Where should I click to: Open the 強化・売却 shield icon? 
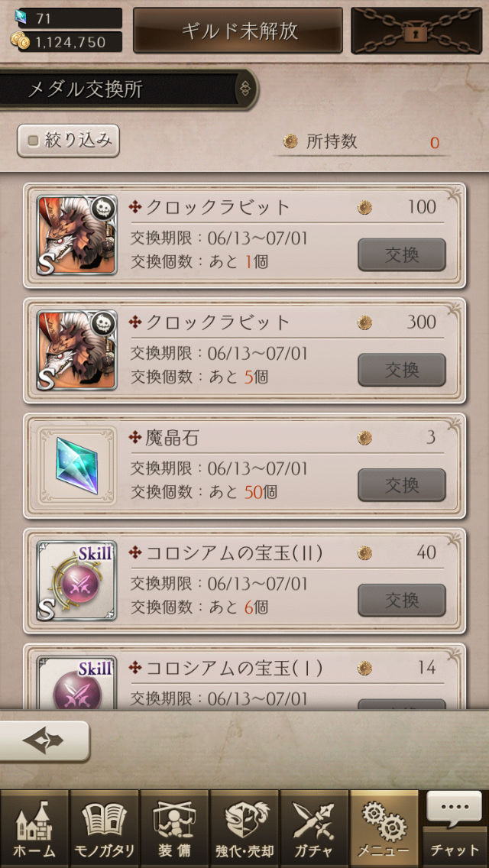point(244,829)
